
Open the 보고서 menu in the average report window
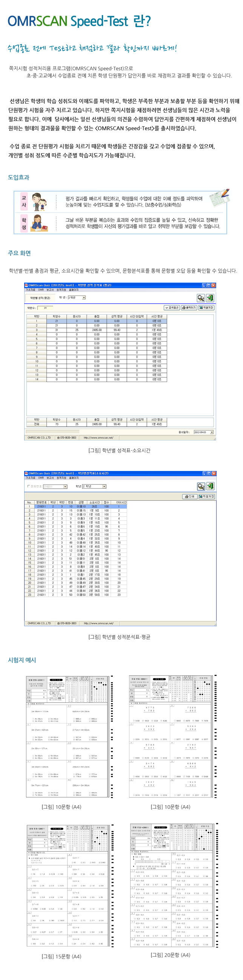point(50,290)
